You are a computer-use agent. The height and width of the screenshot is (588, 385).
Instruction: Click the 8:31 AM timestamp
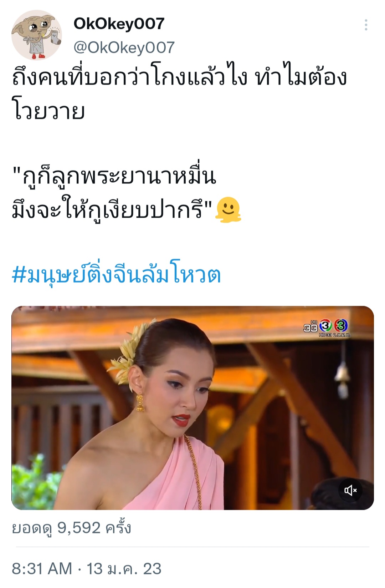point(42,568)
